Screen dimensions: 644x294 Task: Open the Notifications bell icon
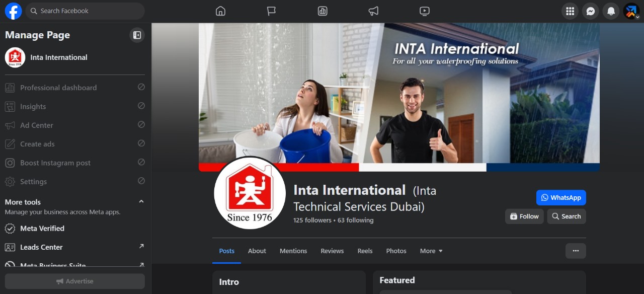pos(610,11)
